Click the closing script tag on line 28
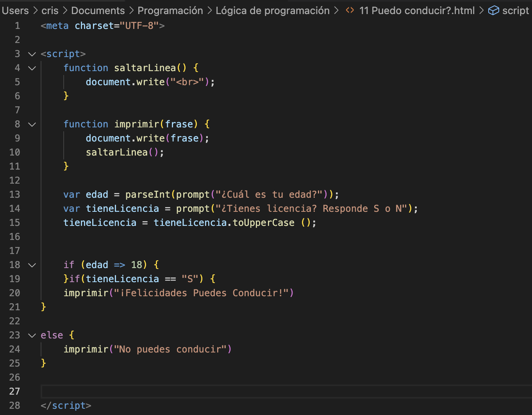This screenshot has width=532, height=415. point(66,406)
